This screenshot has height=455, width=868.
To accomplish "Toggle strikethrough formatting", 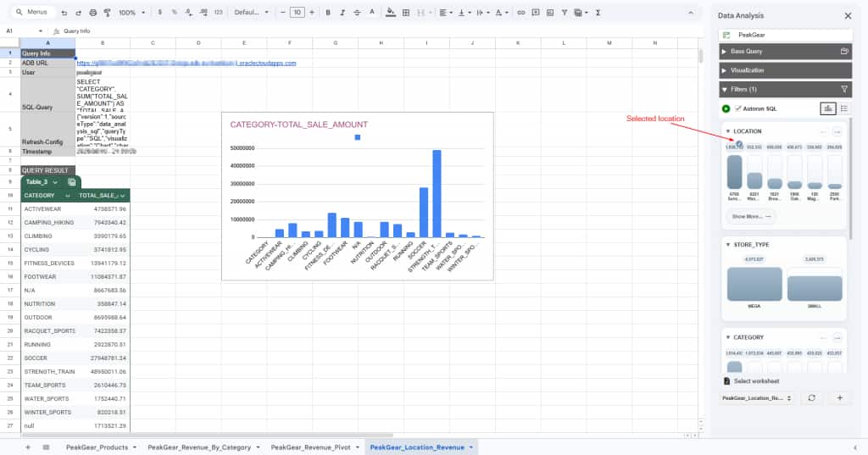I will point(357,12).
